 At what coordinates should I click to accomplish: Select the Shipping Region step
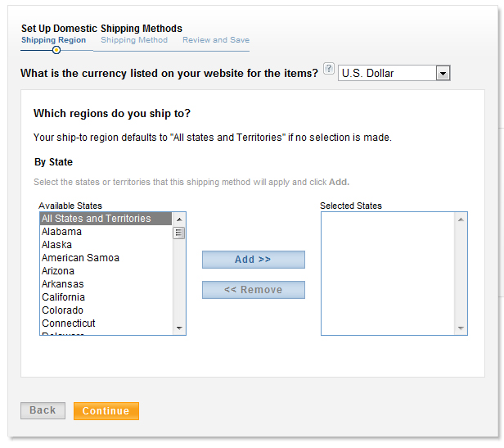coord(53,40)
